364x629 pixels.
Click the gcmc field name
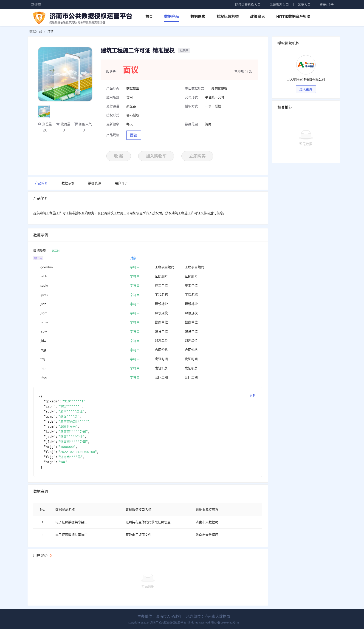coord(44,295)
